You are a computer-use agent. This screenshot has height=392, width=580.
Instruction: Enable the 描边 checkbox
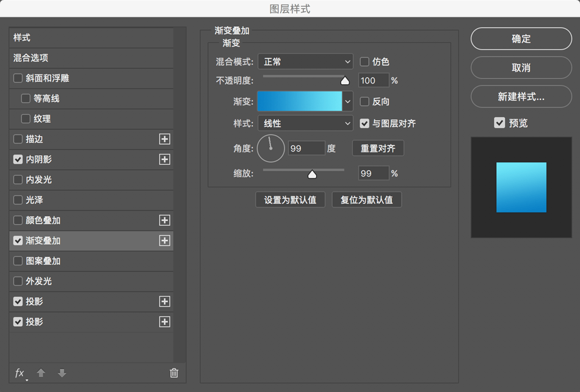[x=18, y=139]
